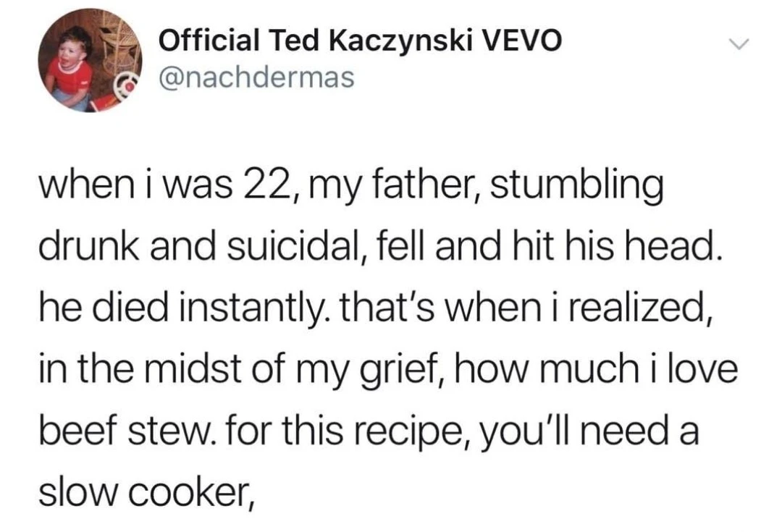782x532 pixels.
Task: Click the word 'stumbling' in the tweet
Action: pos(576,188)
